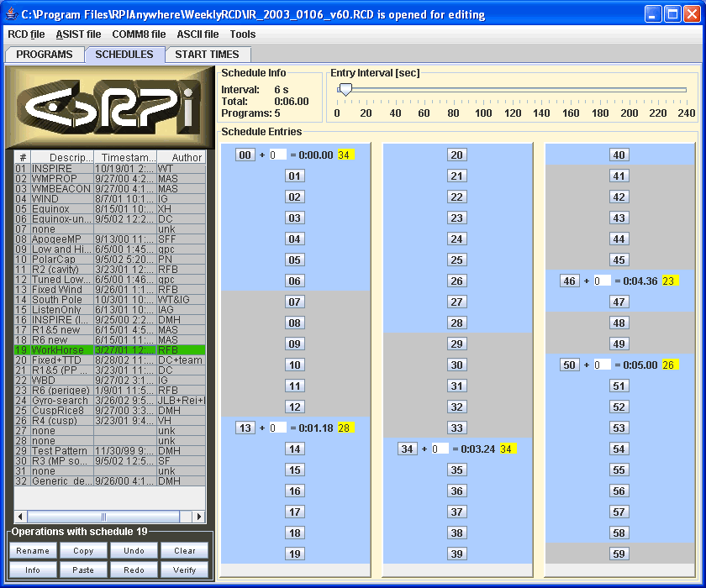Open the Tools menu

click(x=243, y=34)
